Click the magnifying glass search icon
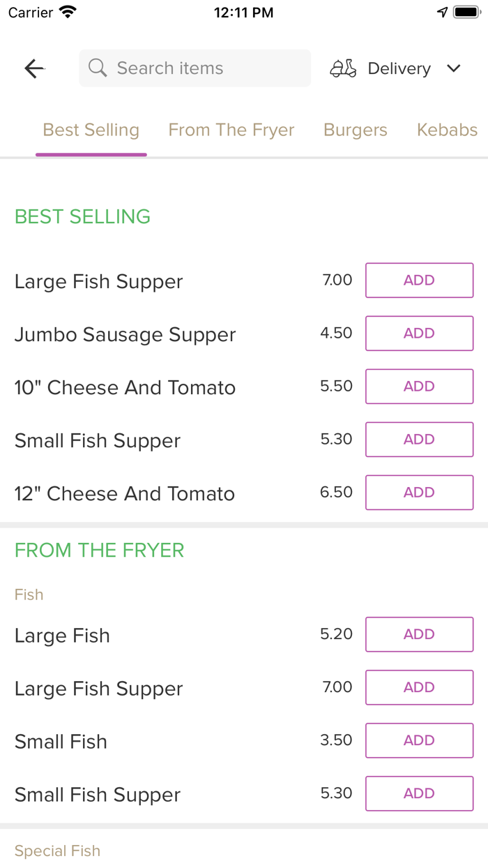The height and width of the screenshot is (868, 488). click(97, 68)
